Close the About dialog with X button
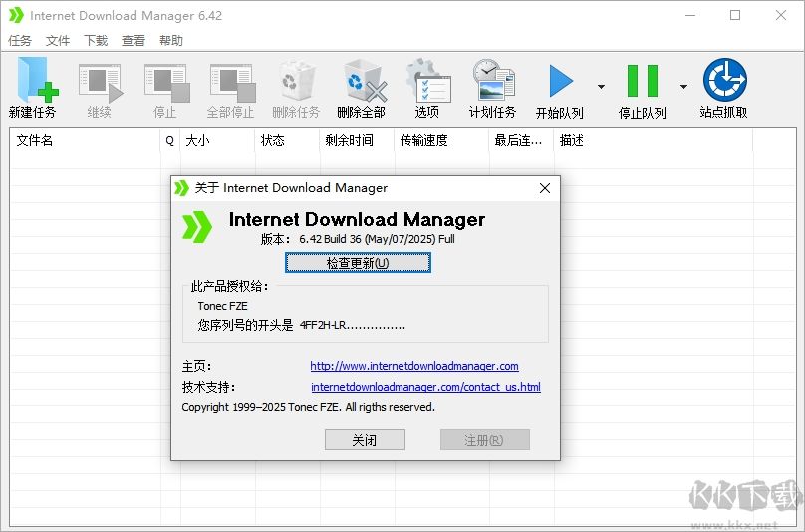This screenshot has height=532, width=805. pyautogui.click(x=545, y=188)
